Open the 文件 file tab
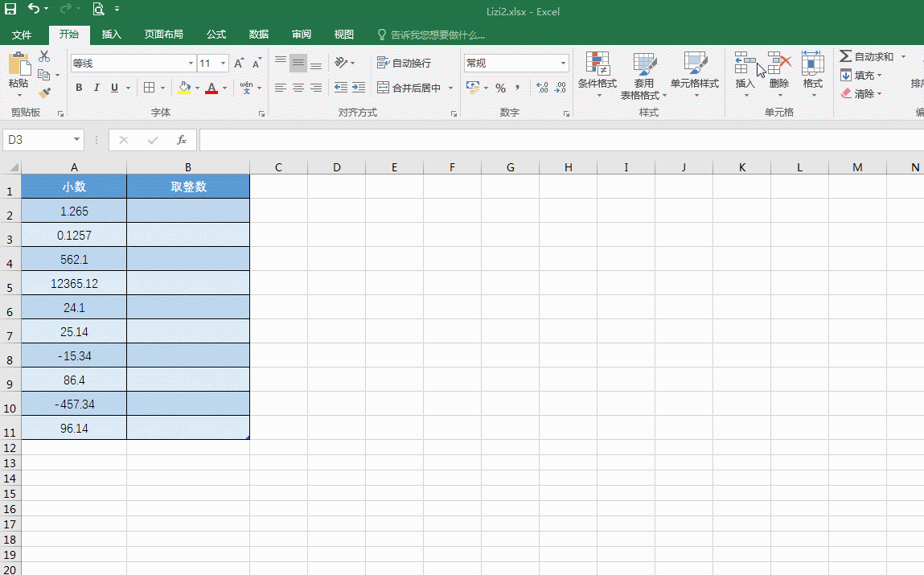924x575 pixels. click(x=22, y=35)
